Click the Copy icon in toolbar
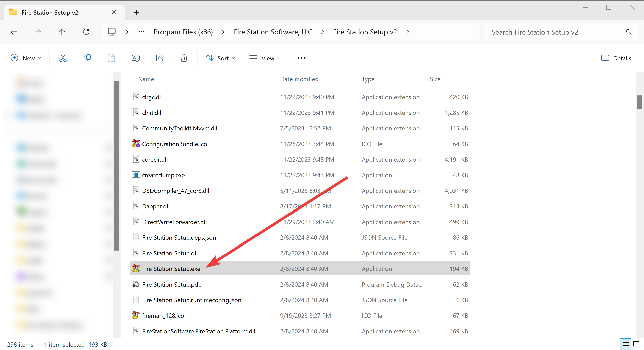Viewport: 644px width, 350px height. pyautogui.click(x=87, y=58)
